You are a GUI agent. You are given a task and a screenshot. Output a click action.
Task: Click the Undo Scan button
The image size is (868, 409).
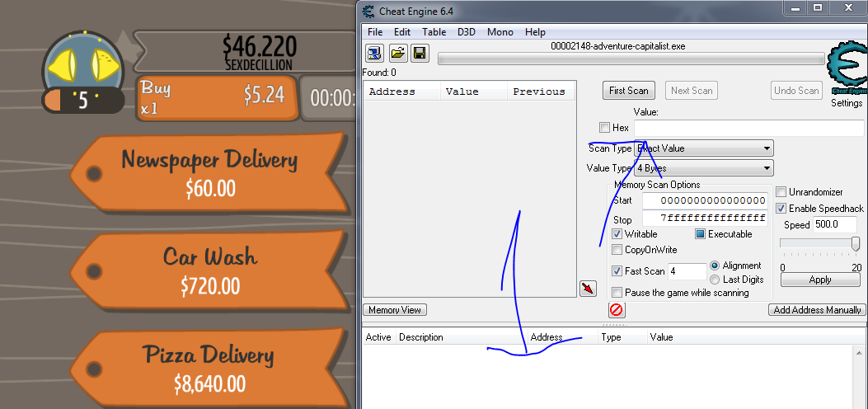click(x=796, y=91)
